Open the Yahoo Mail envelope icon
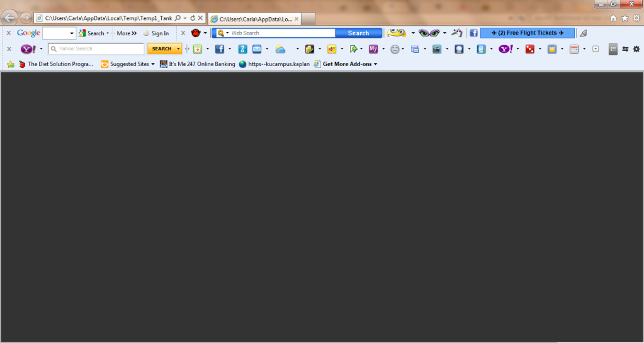The width and height of the screenshot is (644, 343). click(x=257, y=49)
